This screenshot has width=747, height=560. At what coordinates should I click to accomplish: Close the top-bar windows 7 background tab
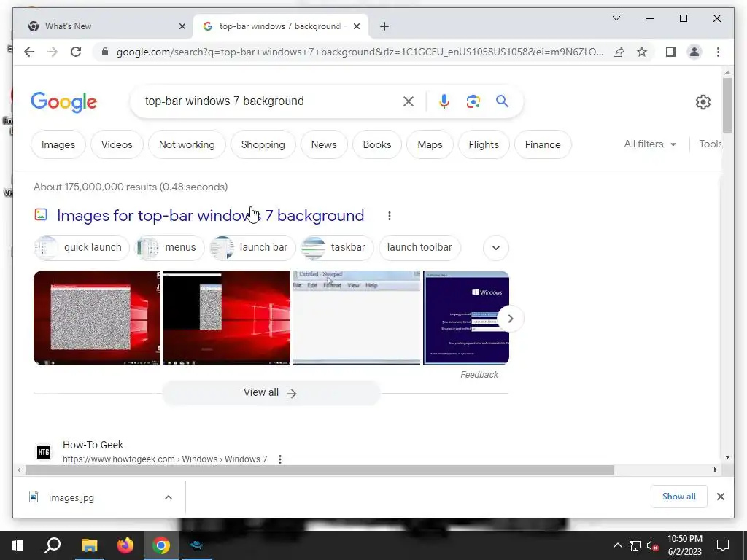tap(356, 26)
